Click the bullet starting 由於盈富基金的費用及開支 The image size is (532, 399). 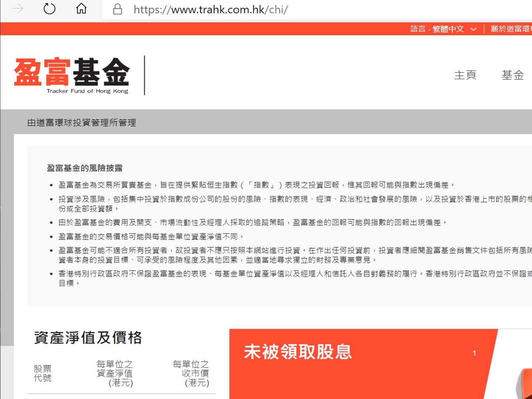click(253, 222)
